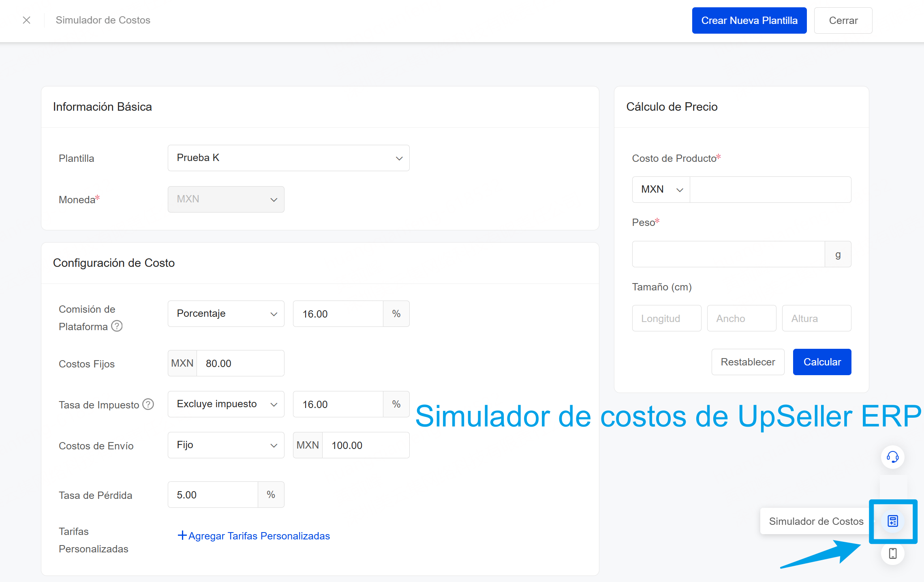
Task: Click Crear Nueva Plantilla button
Action: pyautogui.click(x=749, y=20)
